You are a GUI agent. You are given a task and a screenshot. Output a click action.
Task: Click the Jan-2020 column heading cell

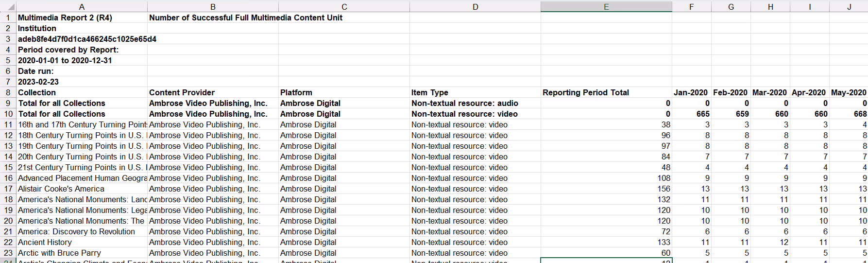[691, 92]
